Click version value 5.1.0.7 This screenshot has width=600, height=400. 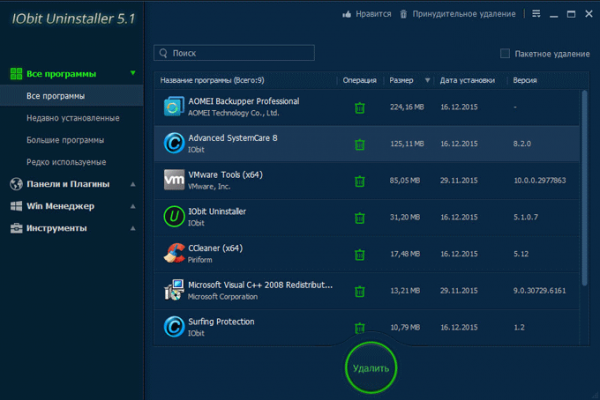[x=525, y=217]
